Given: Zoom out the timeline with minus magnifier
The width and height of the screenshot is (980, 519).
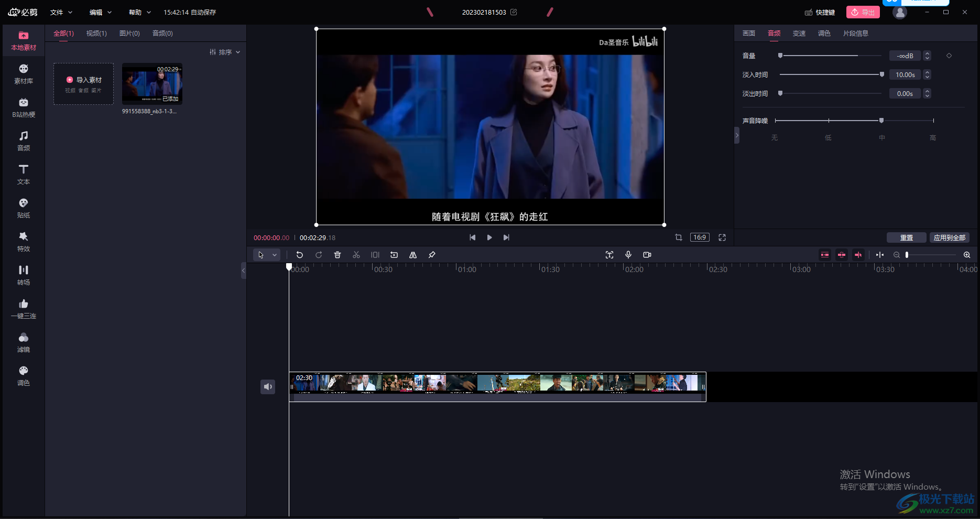Looking at the screenshot, I should click(x=897, y=255).
